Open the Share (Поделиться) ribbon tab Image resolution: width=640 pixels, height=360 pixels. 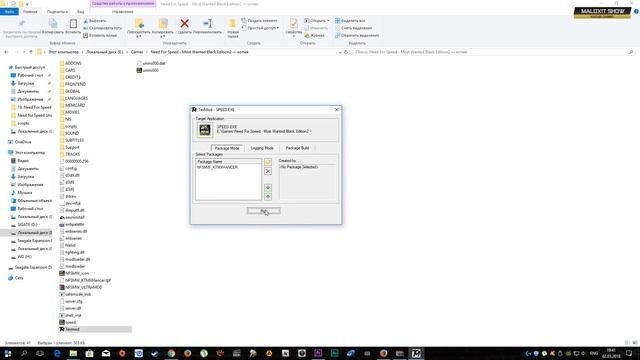click(57, 12)
